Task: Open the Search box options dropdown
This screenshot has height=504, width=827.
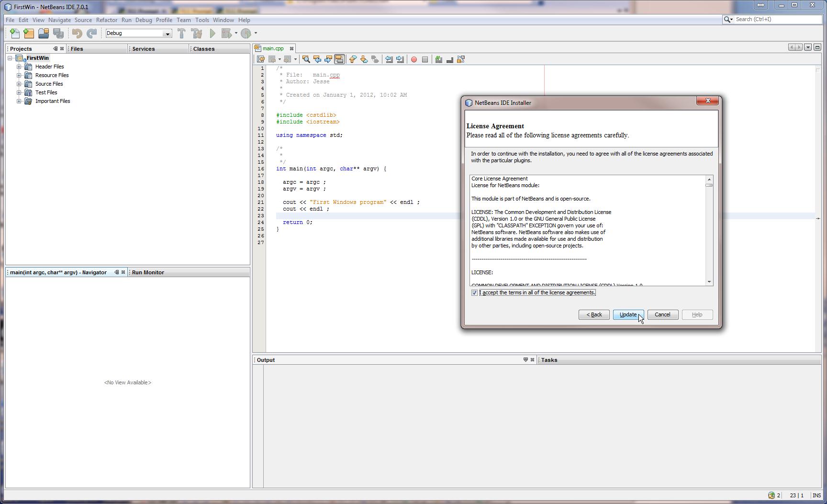Action: pyautogui.click(x=728, y=19)
